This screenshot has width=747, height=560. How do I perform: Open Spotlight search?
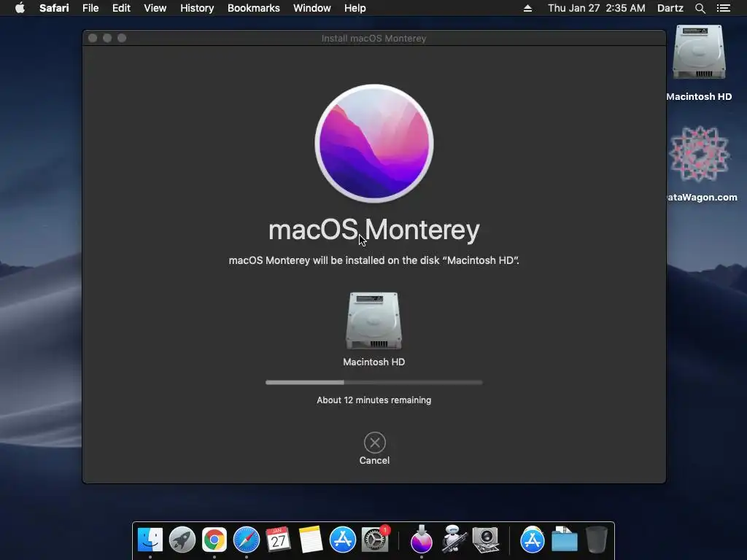point(700,8)
